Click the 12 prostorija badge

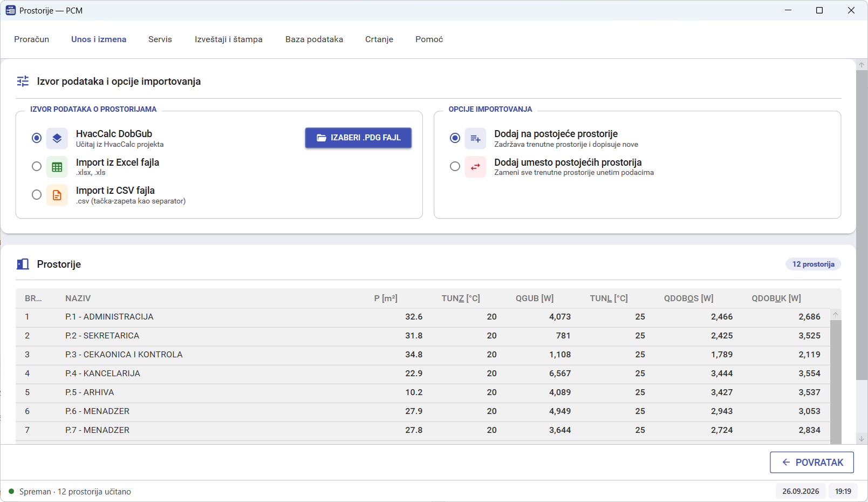814,264
